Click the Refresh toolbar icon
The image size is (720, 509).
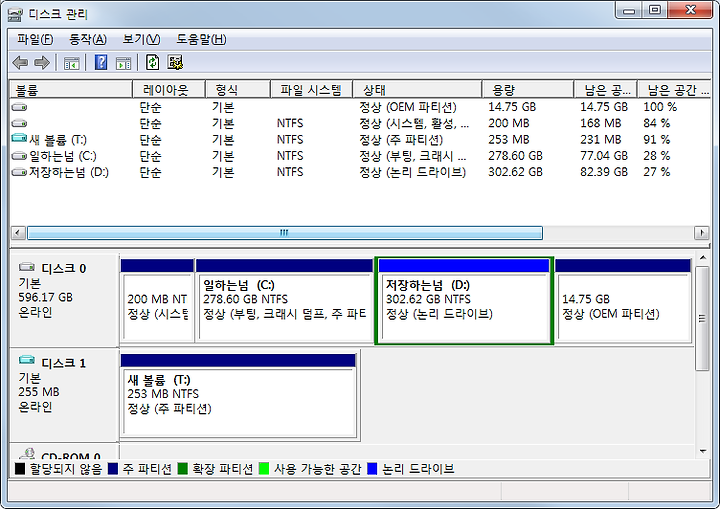point(152,62)
